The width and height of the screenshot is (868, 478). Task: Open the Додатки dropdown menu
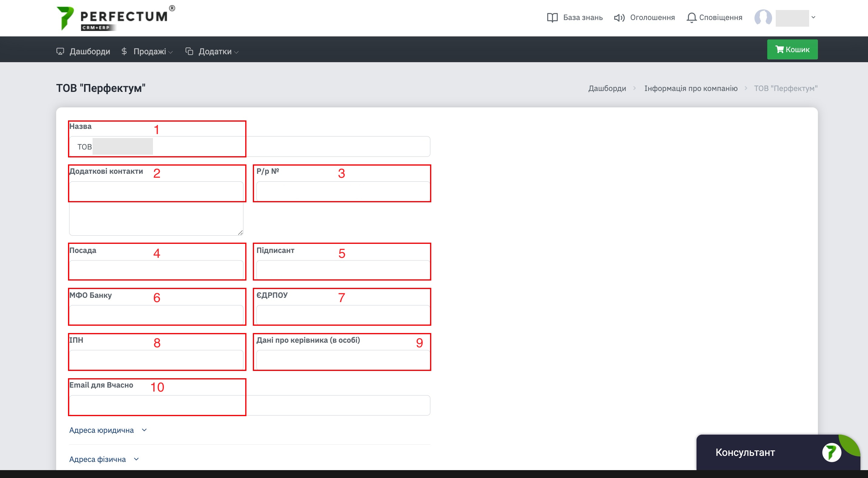click(212, 51)
